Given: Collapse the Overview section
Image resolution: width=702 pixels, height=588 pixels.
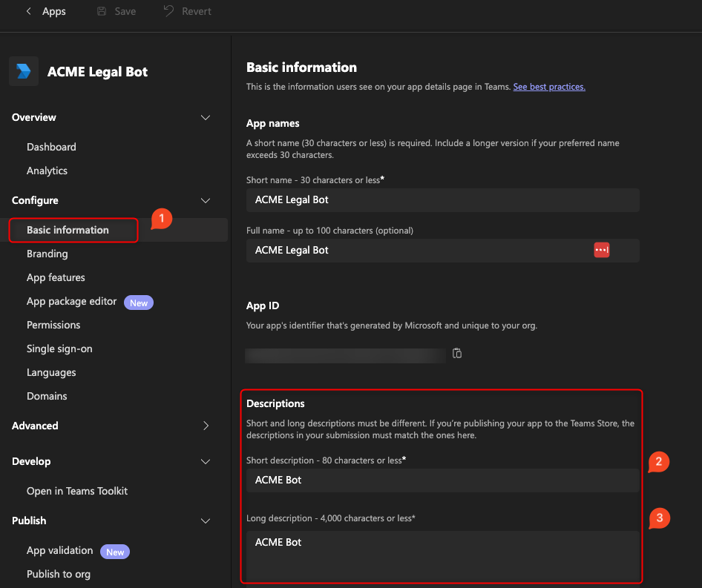Looking at the screenshot, I should point(206,118).
